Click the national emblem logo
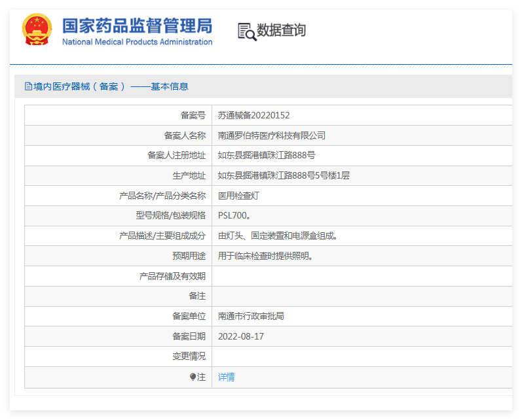 click(x=37, y=29)
